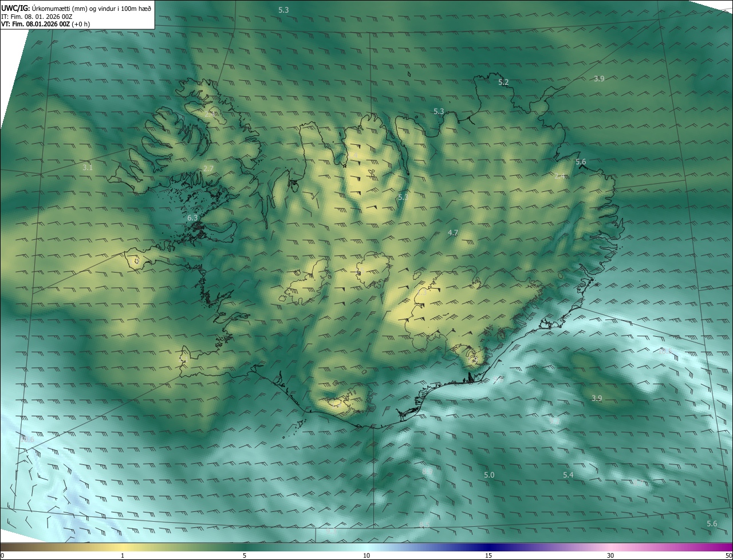733x560 pixels.
Task: Click the 5.4 precipitation value label
Action: point(568,475)
